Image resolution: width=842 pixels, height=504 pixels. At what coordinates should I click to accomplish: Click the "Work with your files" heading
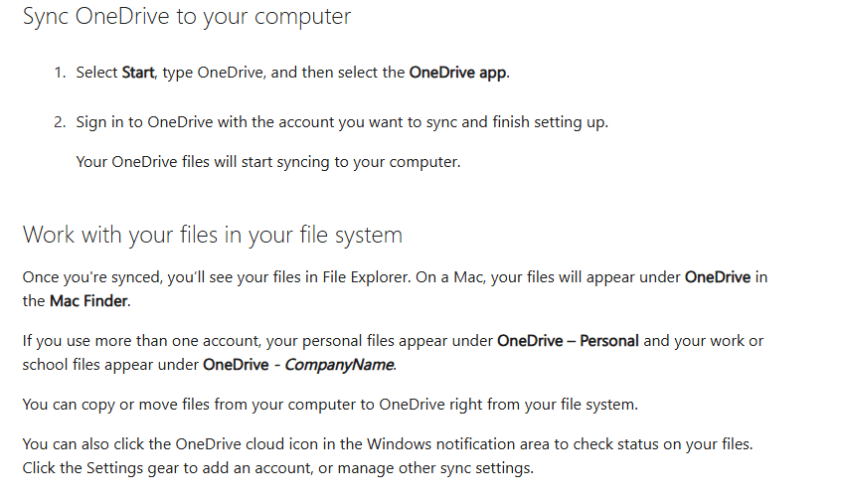[212, 236]
